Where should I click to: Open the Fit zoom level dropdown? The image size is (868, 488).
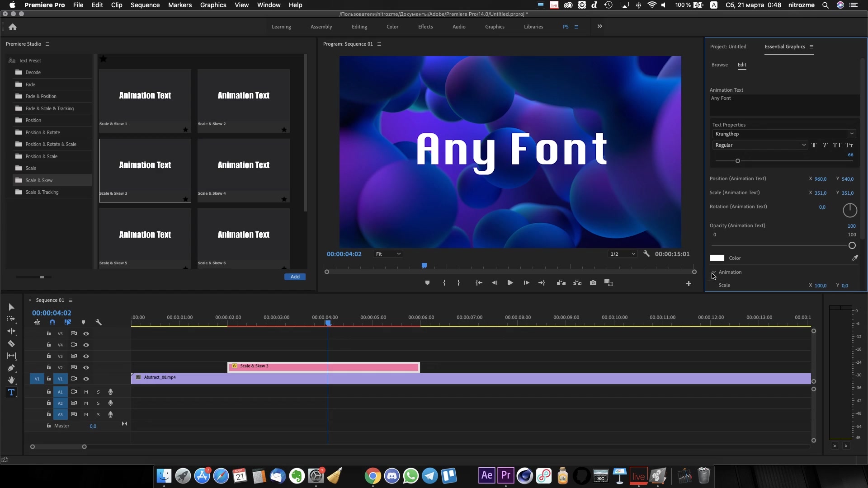pyautogui.click(x=388, y=254)
